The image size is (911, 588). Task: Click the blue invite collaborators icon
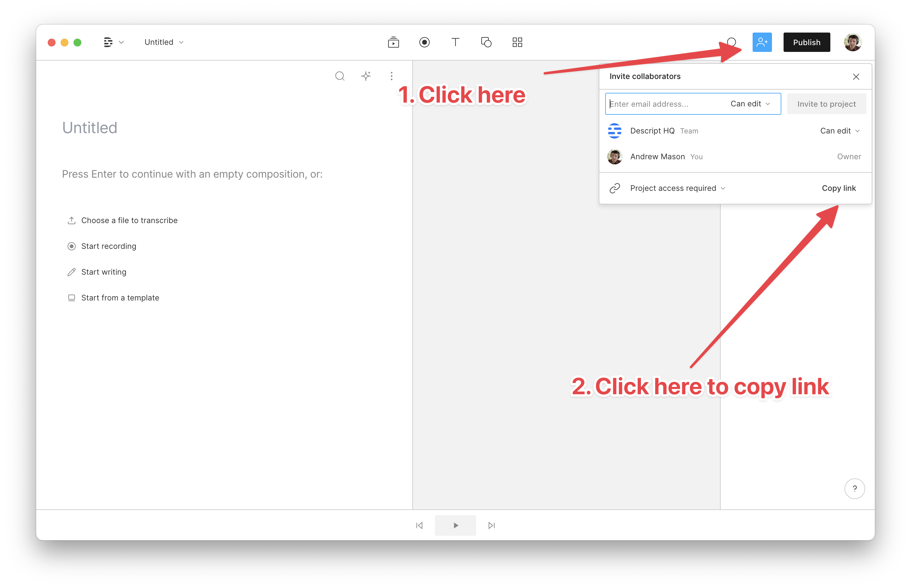pos(762,42)
